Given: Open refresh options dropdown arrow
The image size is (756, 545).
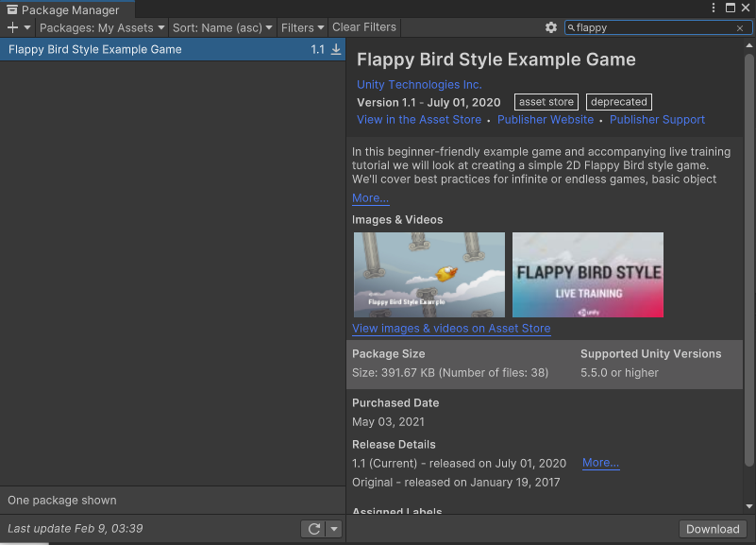Looking at the screenshot, I should coord(334,529).
